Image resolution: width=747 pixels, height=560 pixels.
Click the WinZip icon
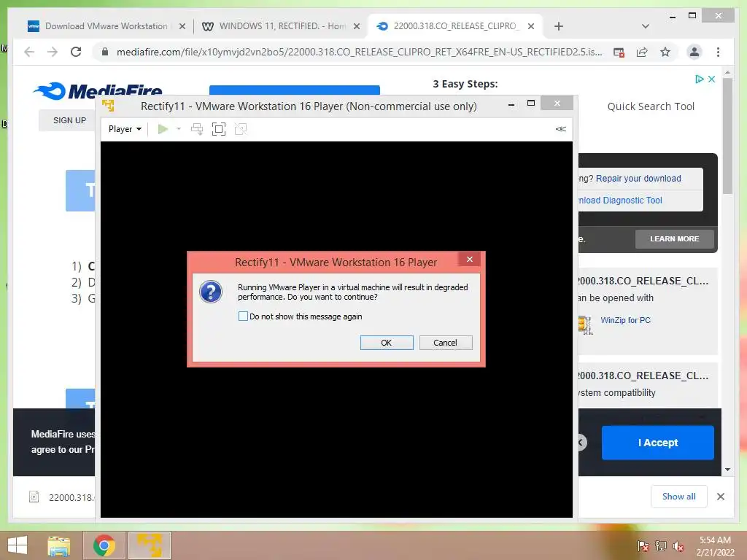click(585, 324)
